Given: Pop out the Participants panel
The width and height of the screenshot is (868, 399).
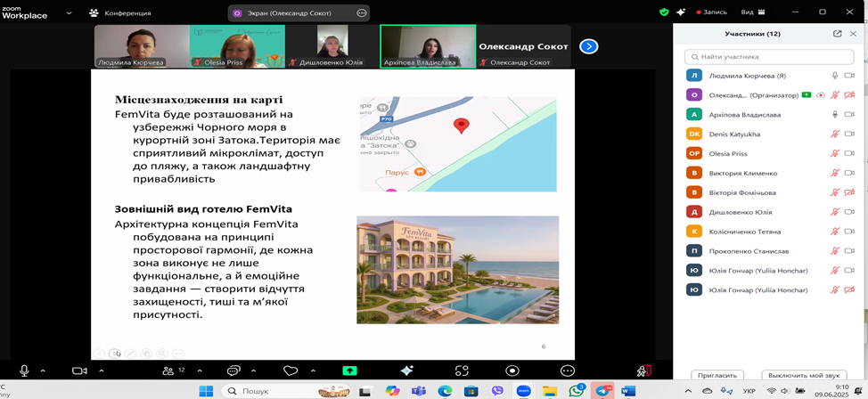Looking at the screenshot, I should (837, 34).
